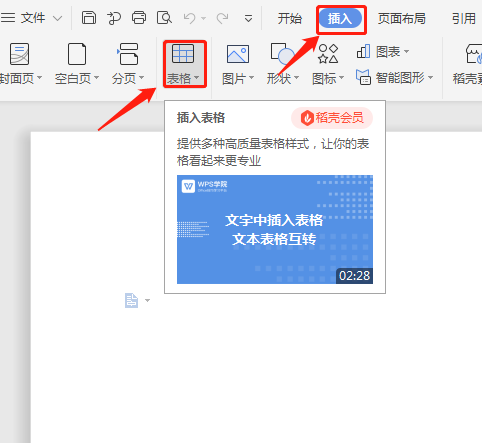This screenshot has height=443, width=482.
Task: Click the 形状 shapes icon
Action: 282,54
